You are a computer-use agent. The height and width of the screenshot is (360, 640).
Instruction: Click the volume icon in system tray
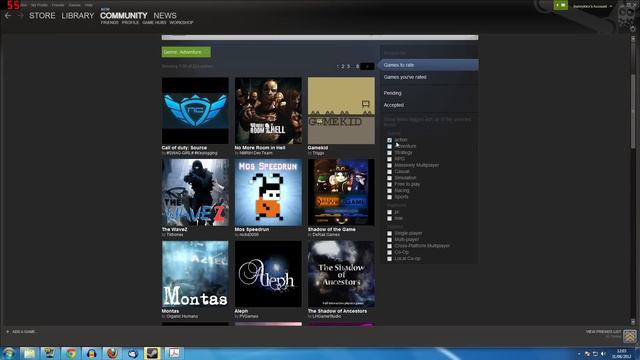603,354
